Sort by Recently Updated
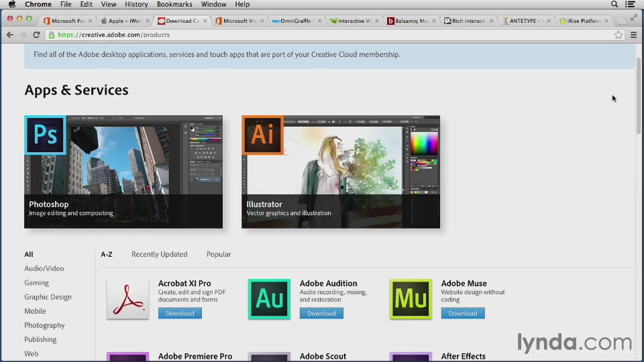 pos(160,254)
